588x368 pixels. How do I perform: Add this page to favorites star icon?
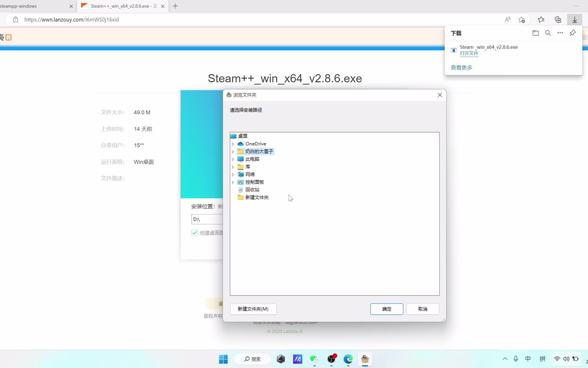(x=521, y=20)
